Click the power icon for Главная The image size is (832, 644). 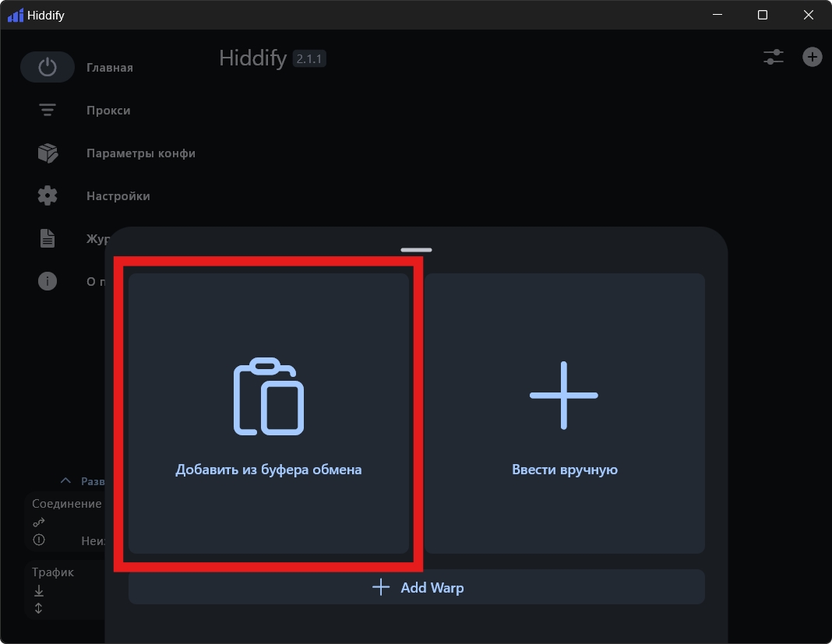pyautogui.click(x=48, y=68)
